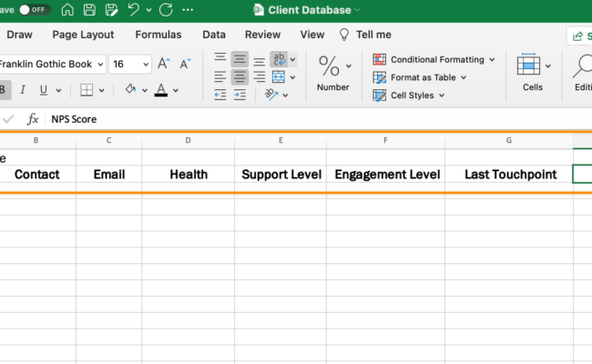Click the Save floppy disk icon
Image resolution: width=592 pixels, height=364 pixels.
pos(89,10)
